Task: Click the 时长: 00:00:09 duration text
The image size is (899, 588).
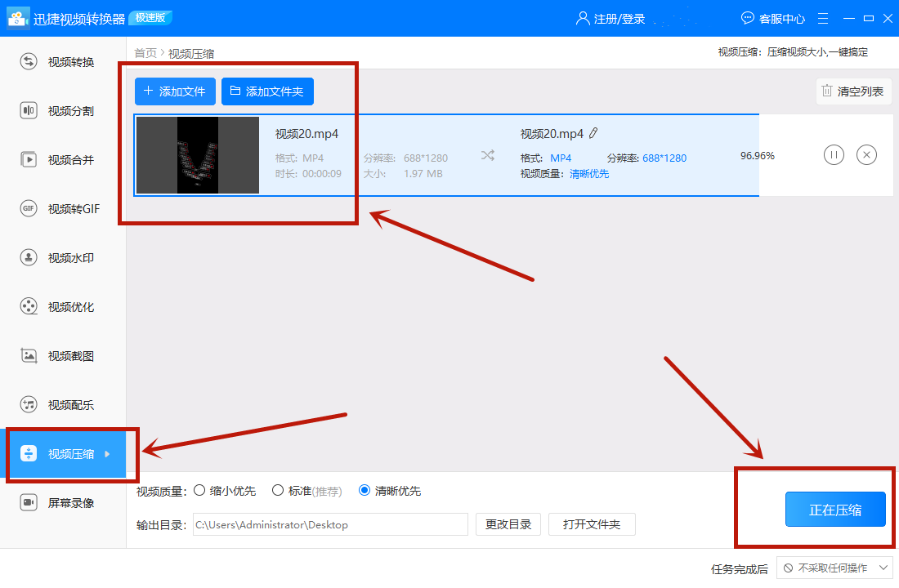Action: click(x=308, y=174)
